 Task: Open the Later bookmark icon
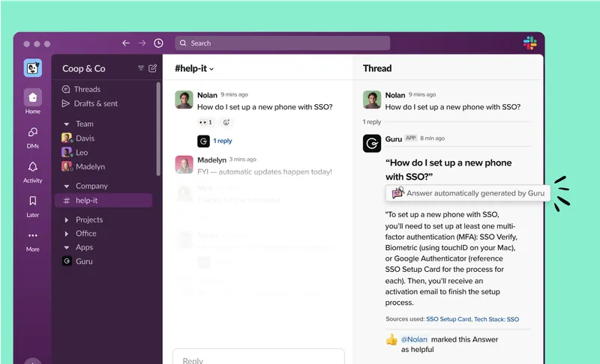[32, 201]
